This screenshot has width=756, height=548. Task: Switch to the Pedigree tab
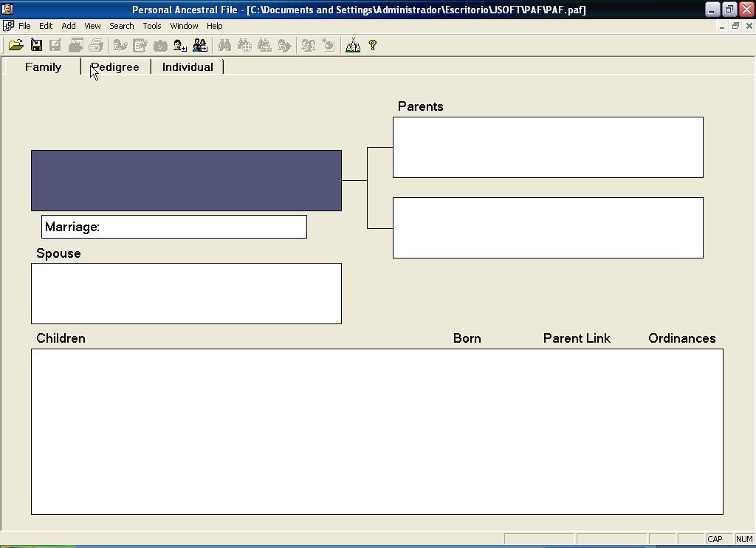pyautogui.click(x=115, y=66)
